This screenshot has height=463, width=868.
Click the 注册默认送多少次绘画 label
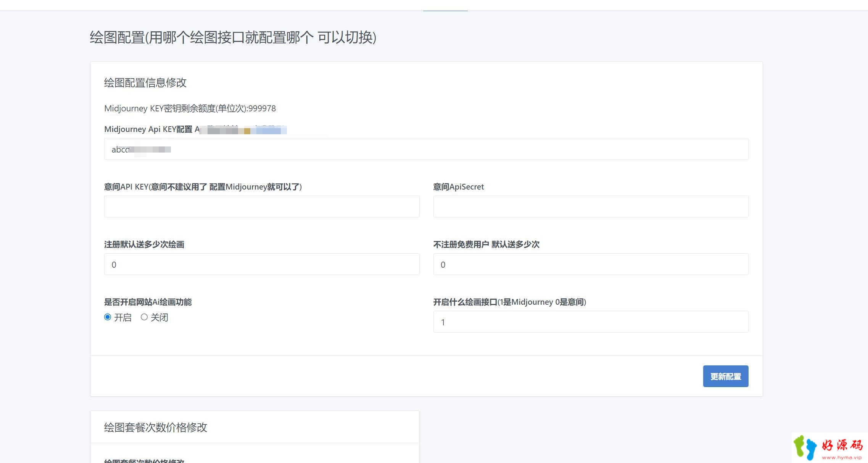144,244
